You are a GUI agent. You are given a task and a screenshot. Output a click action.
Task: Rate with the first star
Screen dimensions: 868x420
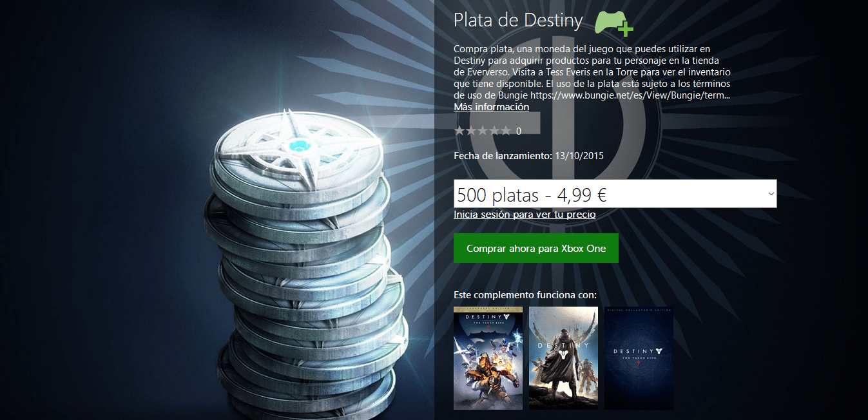click(459, 131)
